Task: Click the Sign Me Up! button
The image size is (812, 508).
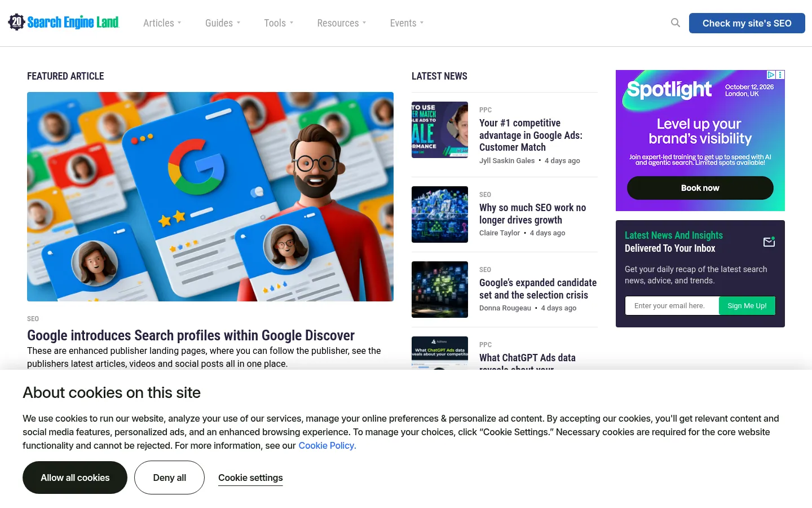Action: tap(747, 306)
